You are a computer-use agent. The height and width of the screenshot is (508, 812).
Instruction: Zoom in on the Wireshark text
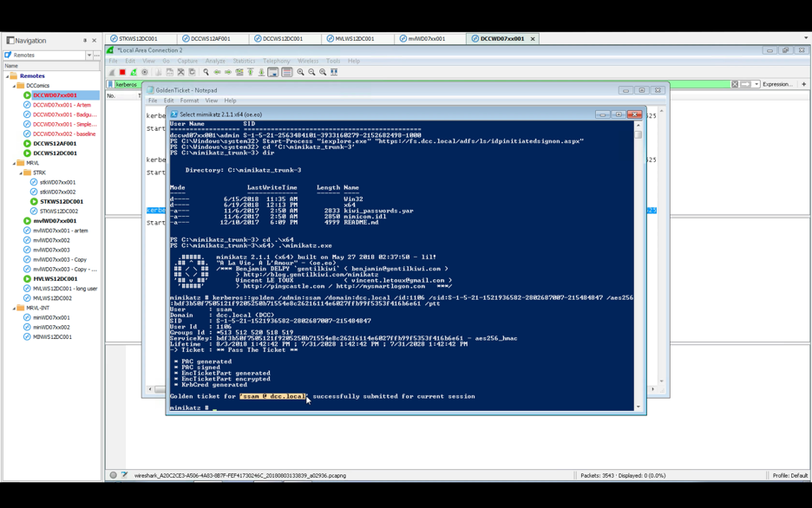coord(300,73)
